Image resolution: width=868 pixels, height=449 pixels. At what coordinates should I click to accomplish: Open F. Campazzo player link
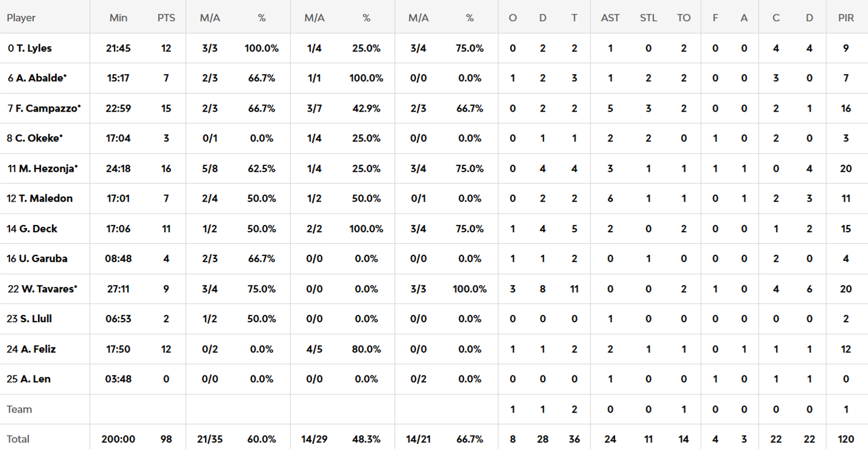pos(44,108)
